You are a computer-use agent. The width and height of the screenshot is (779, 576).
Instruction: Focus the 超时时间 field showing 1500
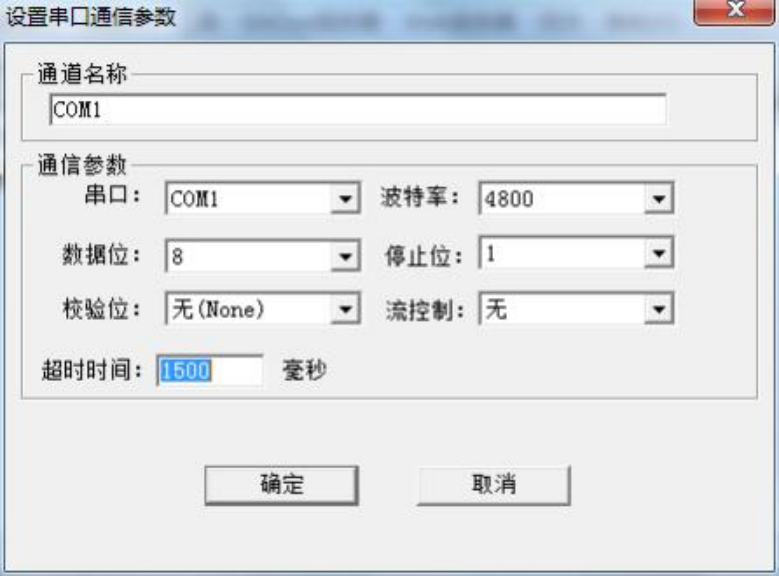pos(210,370)
